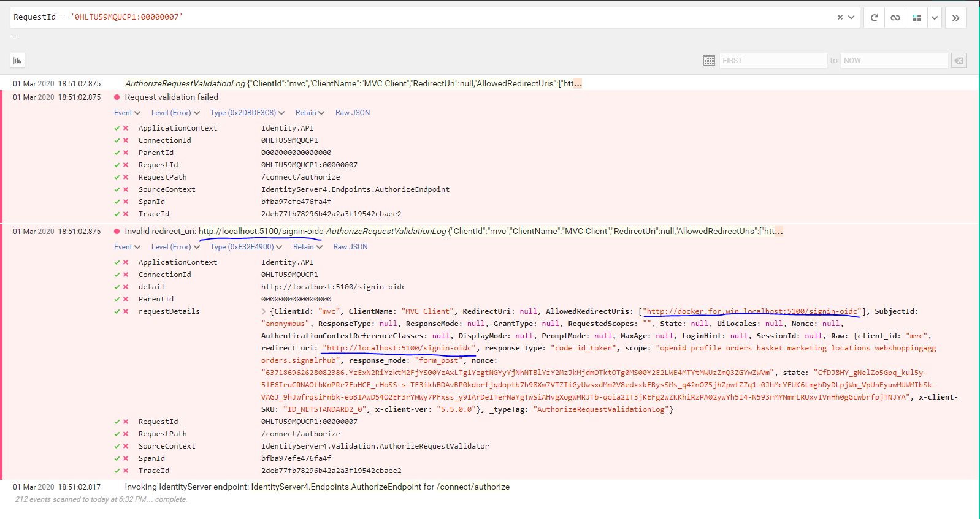
Task: Check icon for RequestId in Invalid redirect_uri event
Action: [x=117, y=422]
